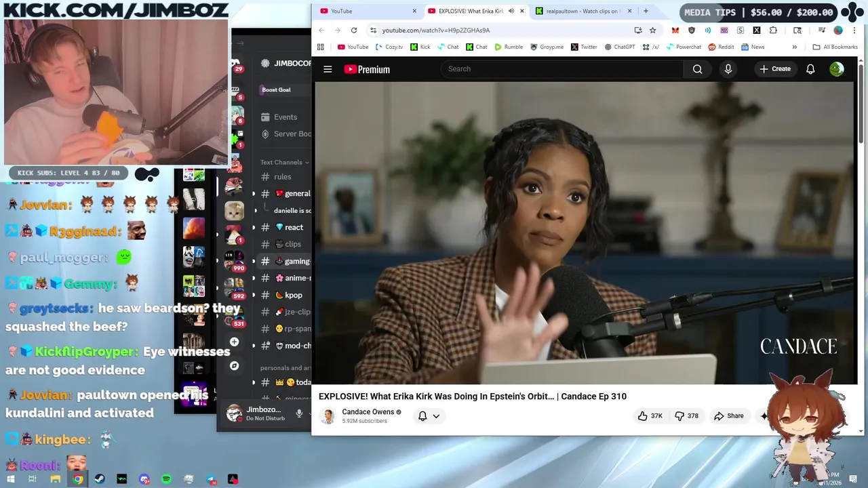Viewport: 868px width, 488px height.
Task: Open Jimbozo user status panel in Discord
Action: point(255,413)
